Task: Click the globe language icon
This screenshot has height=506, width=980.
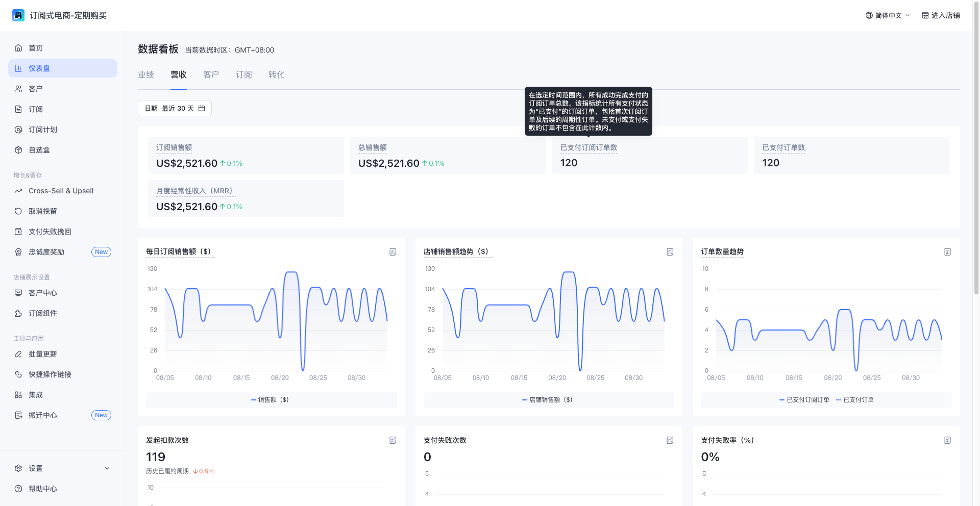Action: click(x=869, y=15)
